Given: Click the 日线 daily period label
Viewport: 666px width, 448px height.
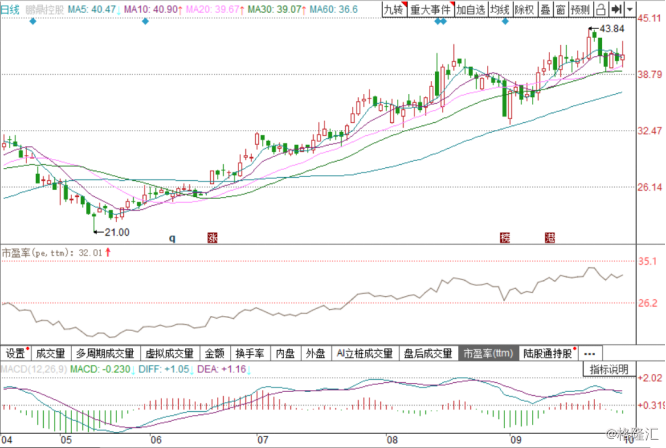Looking at the screenshot, I should 10,9.
